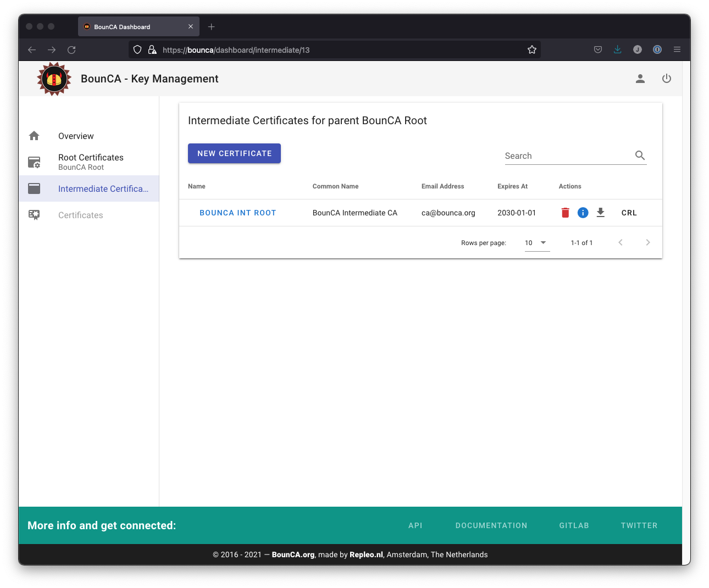Image resolution: width=709 pixels, height=588 pixels.
Task: Download the BounCA Int Root certificate
Action: [x=601, y=213]
